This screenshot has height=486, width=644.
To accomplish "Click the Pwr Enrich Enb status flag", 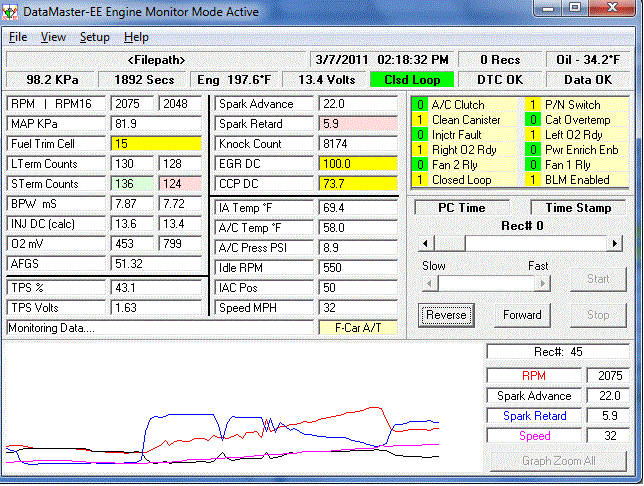I will tap(576, 150).
